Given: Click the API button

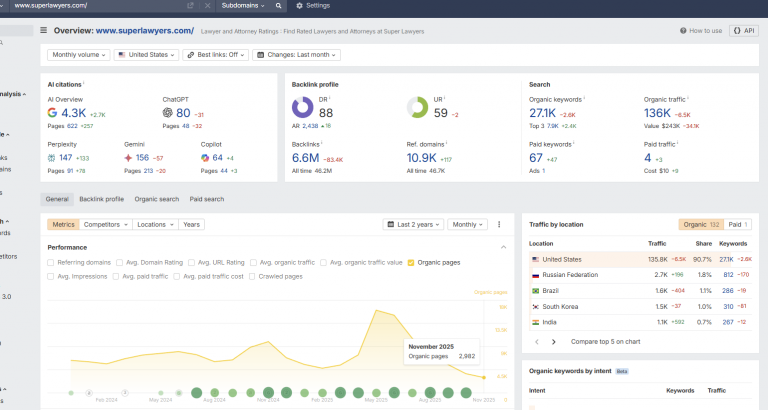Looking at the screenshot, I should click(x=743, y=31).
